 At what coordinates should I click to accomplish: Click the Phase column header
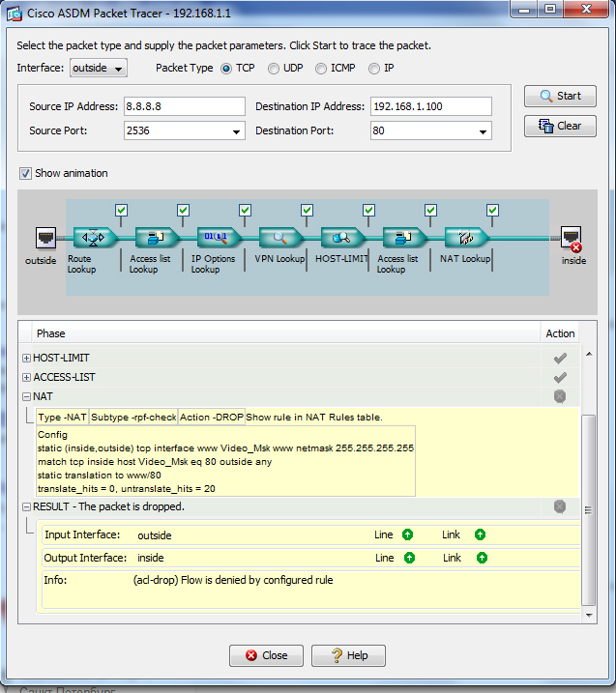[x=285, y=333]
